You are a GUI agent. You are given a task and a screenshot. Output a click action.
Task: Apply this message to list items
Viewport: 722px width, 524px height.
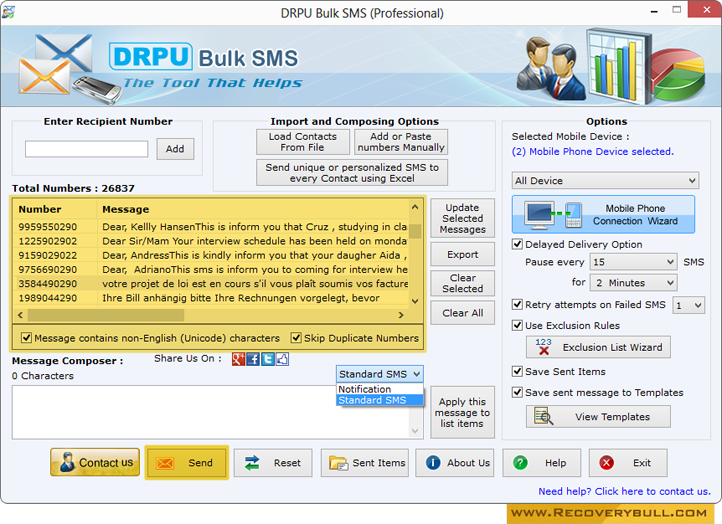tap(462, 413)
